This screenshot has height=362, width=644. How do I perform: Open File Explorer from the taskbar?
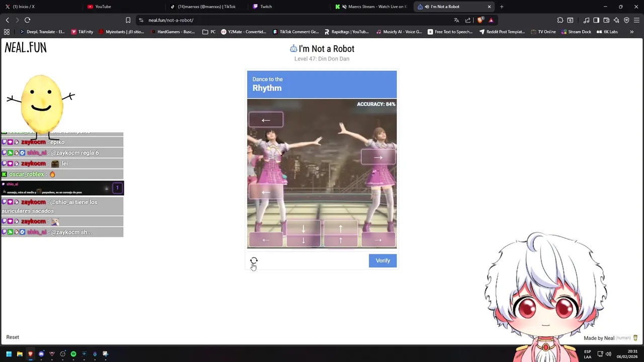tap(20, 354)
